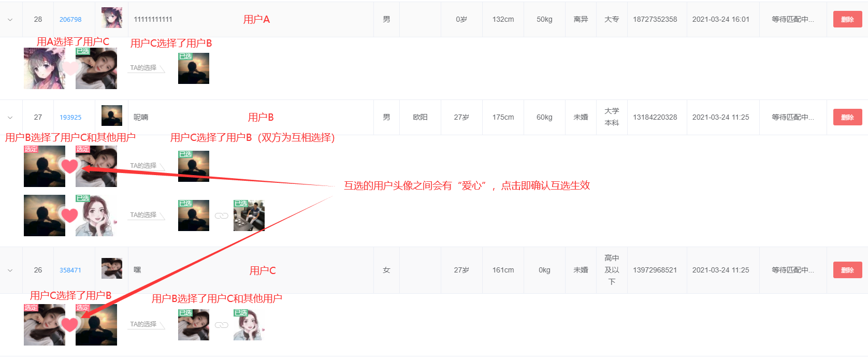Click the link icon in user B's second row

point(222,216)
